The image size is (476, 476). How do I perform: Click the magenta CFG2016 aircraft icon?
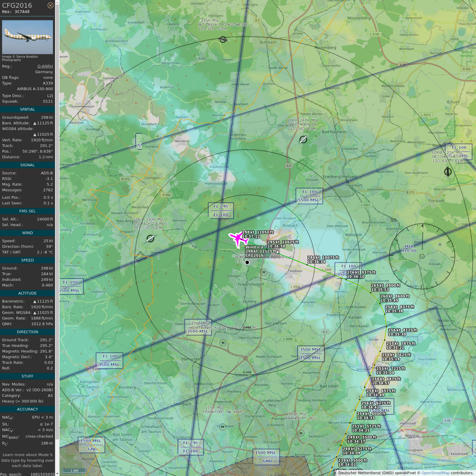point(238,239)
